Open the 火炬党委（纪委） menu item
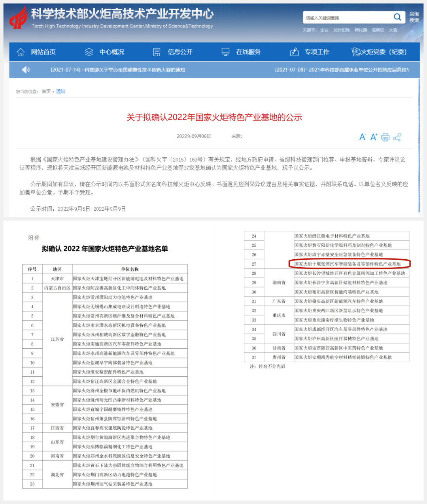The width and height of the screenshot is (427, 504). click(384, 52)
